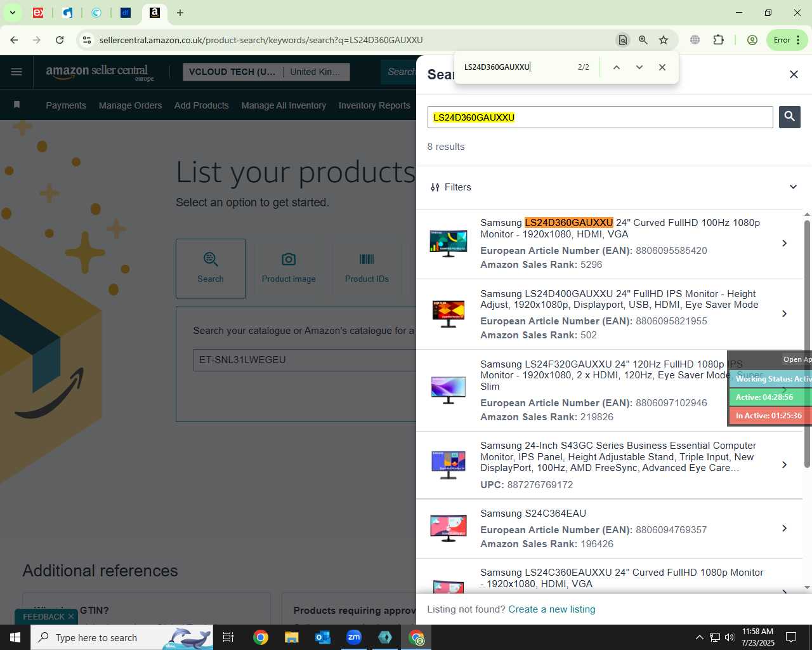Image resolution: width=812 pixels, height=650 pixels.
Task: Click the '8 results' count text
Action: click(446, 147)
